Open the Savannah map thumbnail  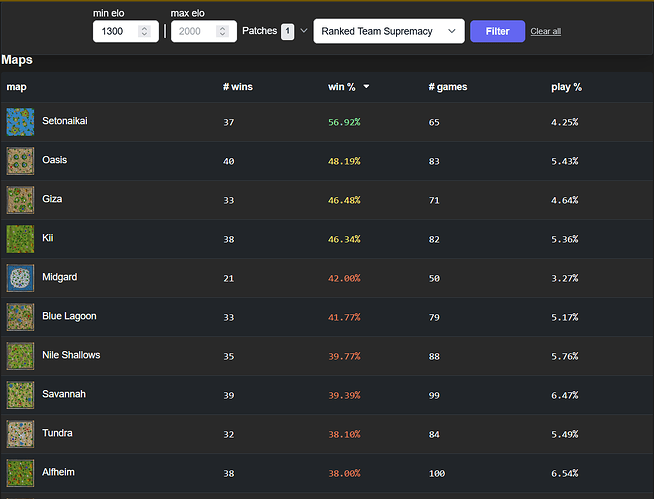20,395
